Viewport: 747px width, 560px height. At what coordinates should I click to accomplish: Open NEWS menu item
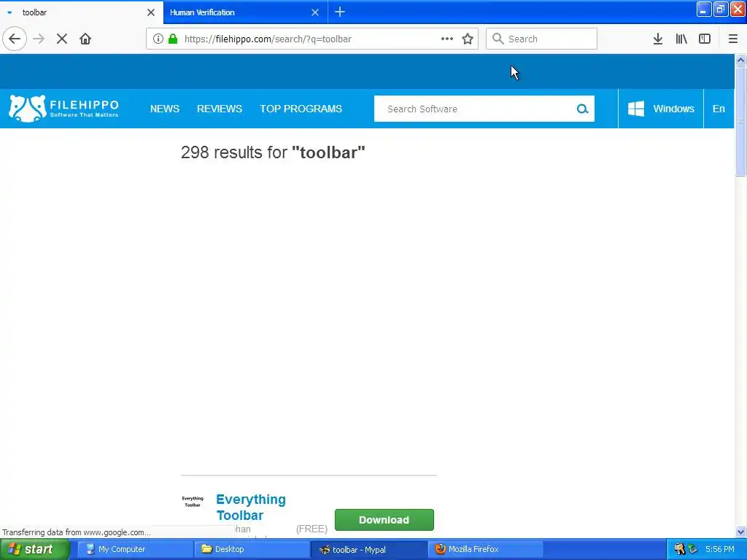pyautogui.click(x=165, y=109)
